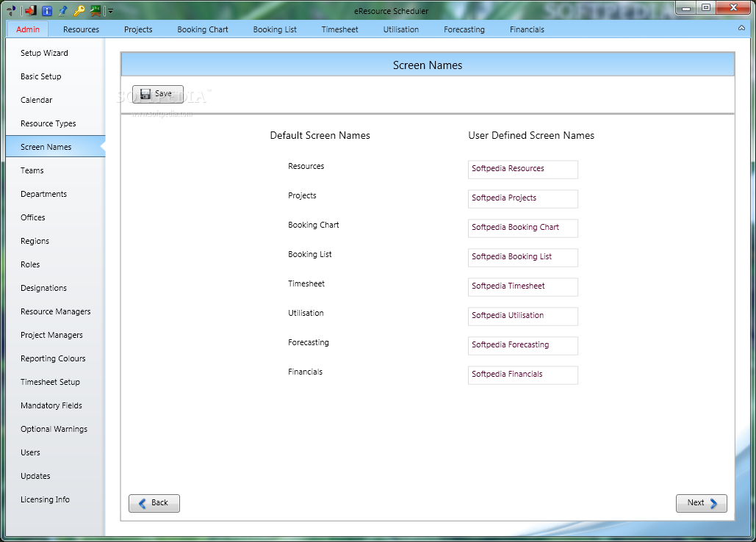Image resolution: width=756 pixels, height=542 pixels.
Task: Click the Softpedia Booking List input field
Action: pos(522,257)
